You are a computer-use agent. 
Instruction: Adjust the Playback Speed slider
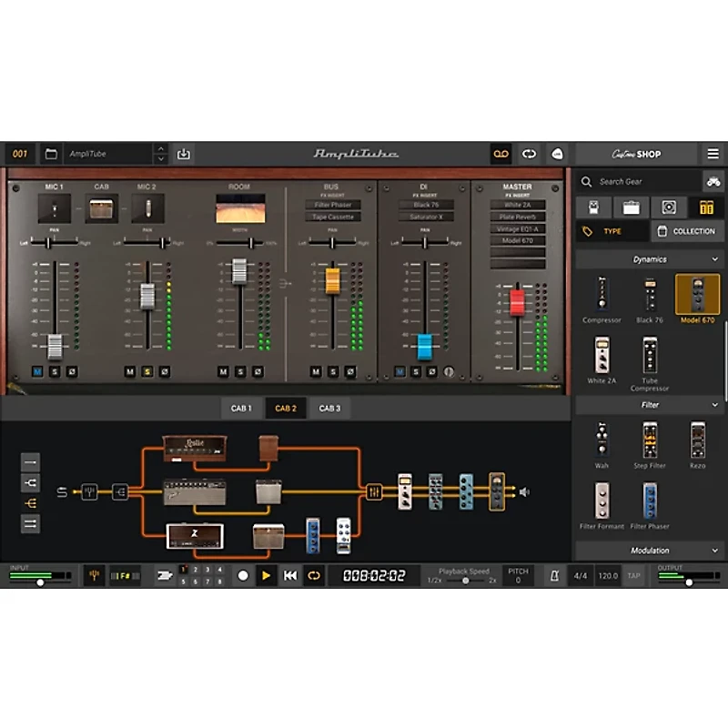pos(465,581)
